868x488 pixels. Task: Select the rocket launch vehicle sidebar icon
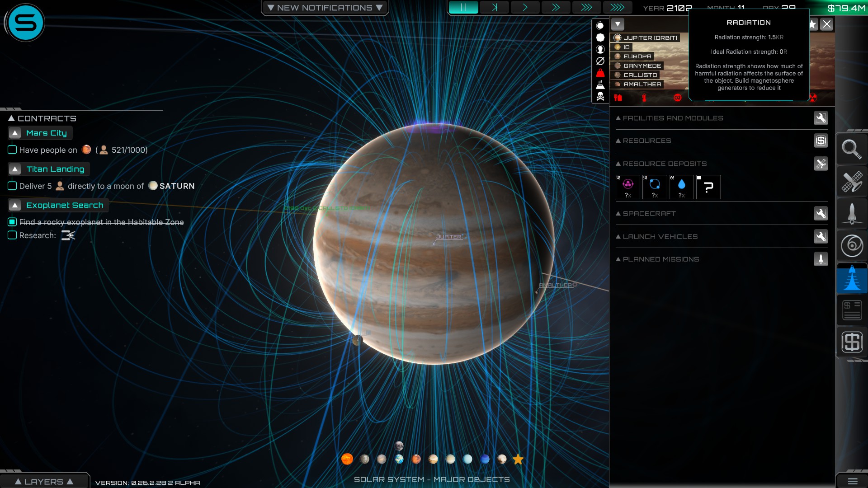851,214
